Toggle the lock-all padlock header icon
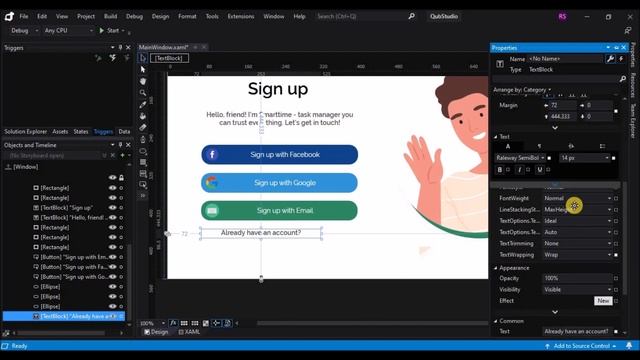Image resolution: width=640 pixels, height=360 pixels. (x=121, y=178)
